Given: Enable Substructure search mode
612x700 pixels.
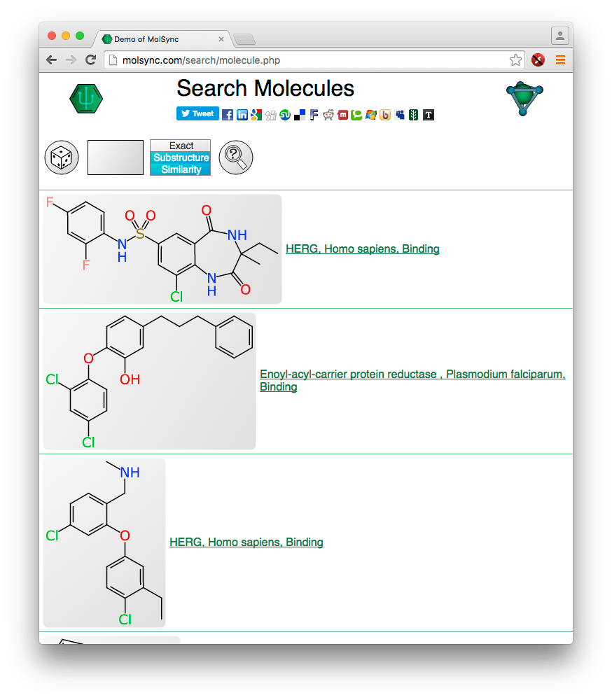Looking at the screenshot, I should point(179,157).
